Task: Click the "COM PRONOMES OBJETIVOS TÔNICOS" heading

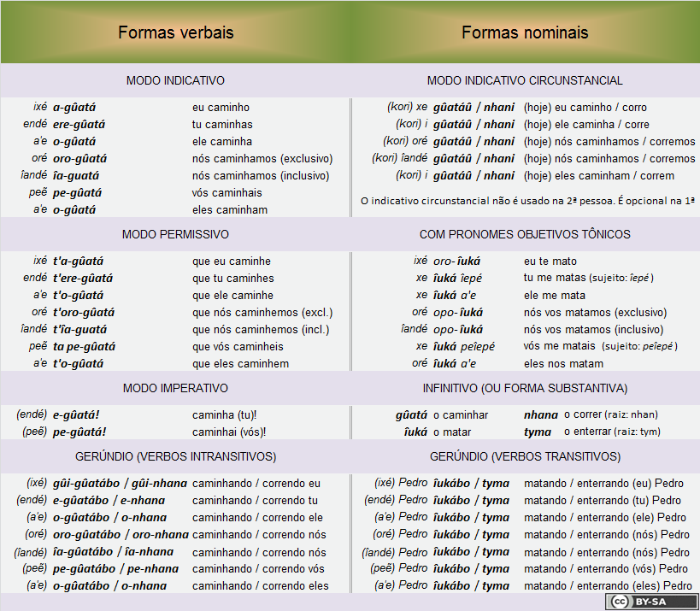Action: [x=525, y=234]
